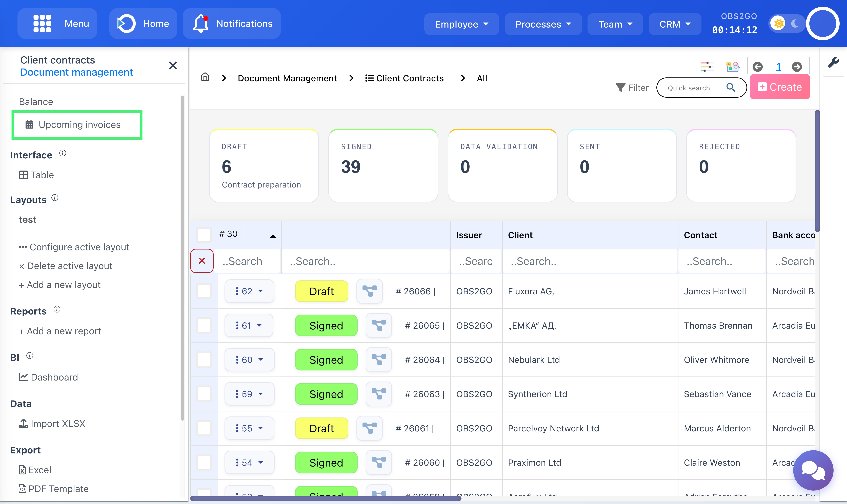Select the test layout
847x504 pixels.
[28, 219]
